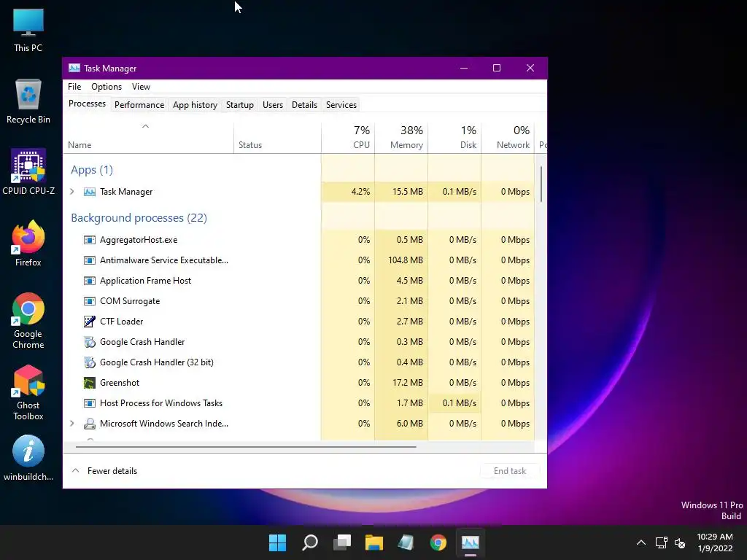
Task: Click the vertical scrollbar in process list
Action: [541, 184]
